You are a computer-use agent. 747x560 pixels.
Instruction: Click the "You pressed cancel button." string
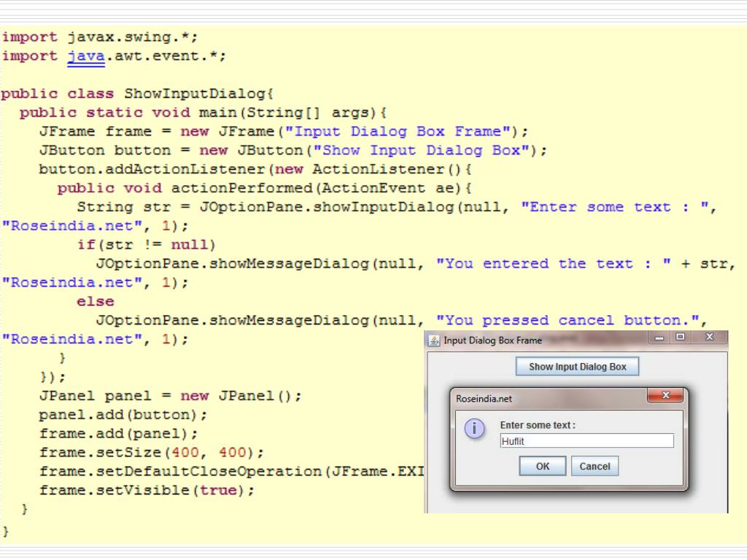(568, 321)
